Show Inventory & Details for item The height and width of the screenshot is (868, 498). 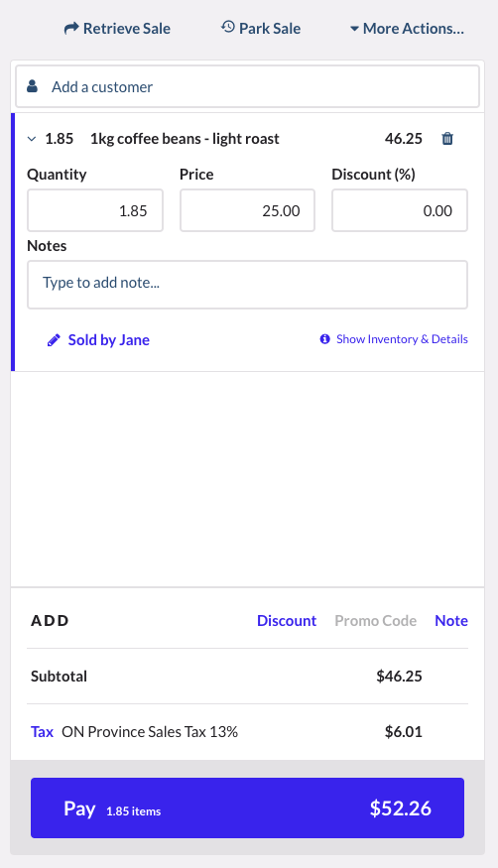coord(402,339)
